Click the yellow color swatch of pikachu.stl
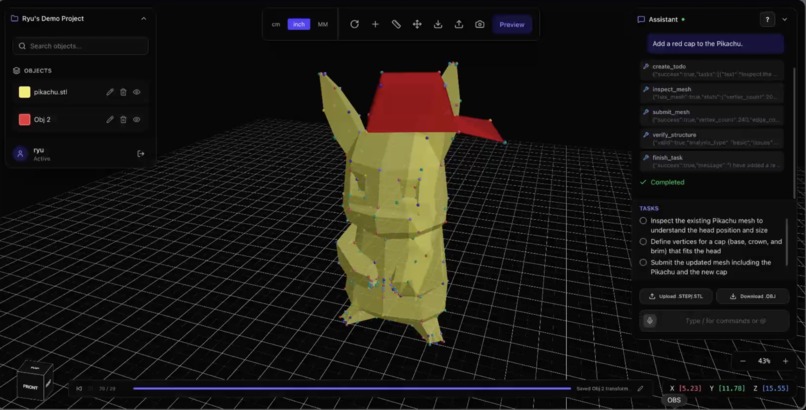The image size is (806, 410). click(25, 92)
